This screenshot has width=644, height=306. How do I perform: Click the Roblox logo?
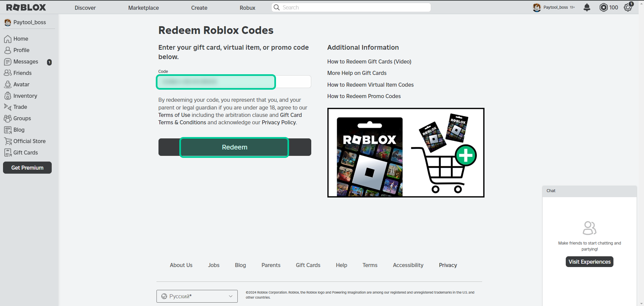point(26,7)
